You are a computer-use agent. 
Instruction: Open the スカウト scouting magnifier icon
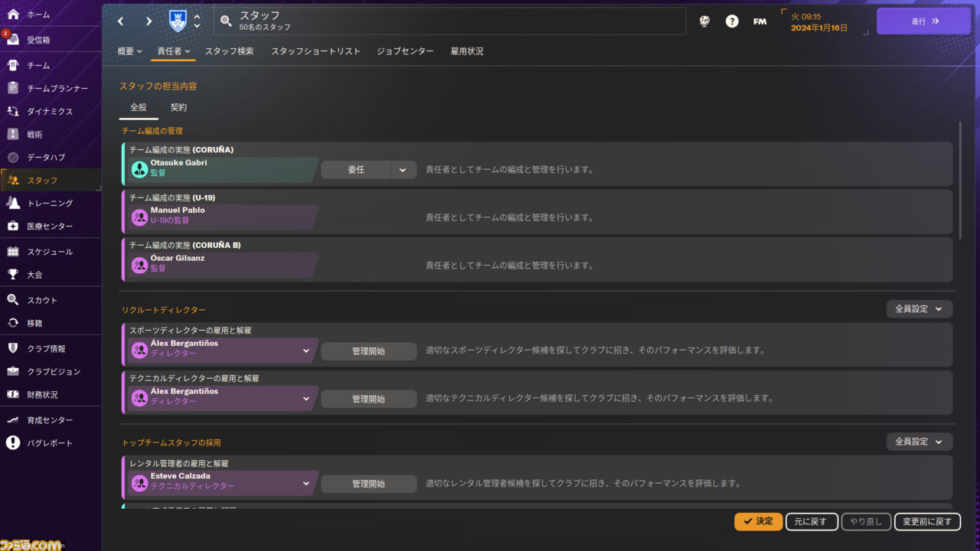pos(13,300)
